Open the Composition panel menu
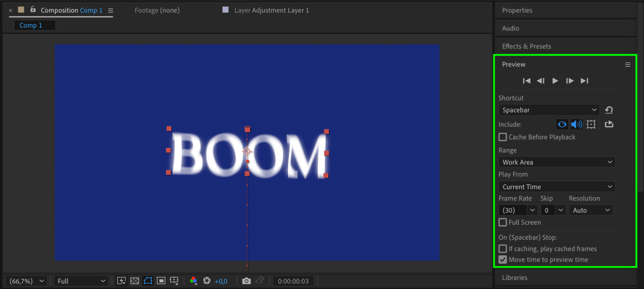 pyautogui.click(x=111, y=11)
